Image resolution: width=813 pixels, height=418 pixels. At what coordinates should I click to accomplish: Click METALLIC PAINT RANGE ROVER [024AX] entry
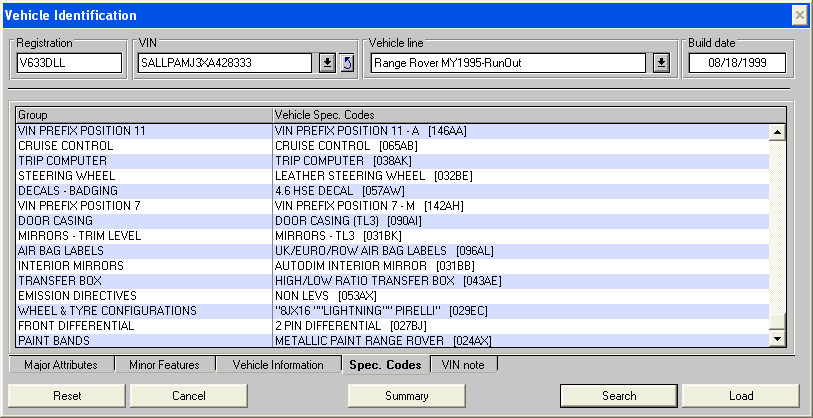[x=383, y=341]
